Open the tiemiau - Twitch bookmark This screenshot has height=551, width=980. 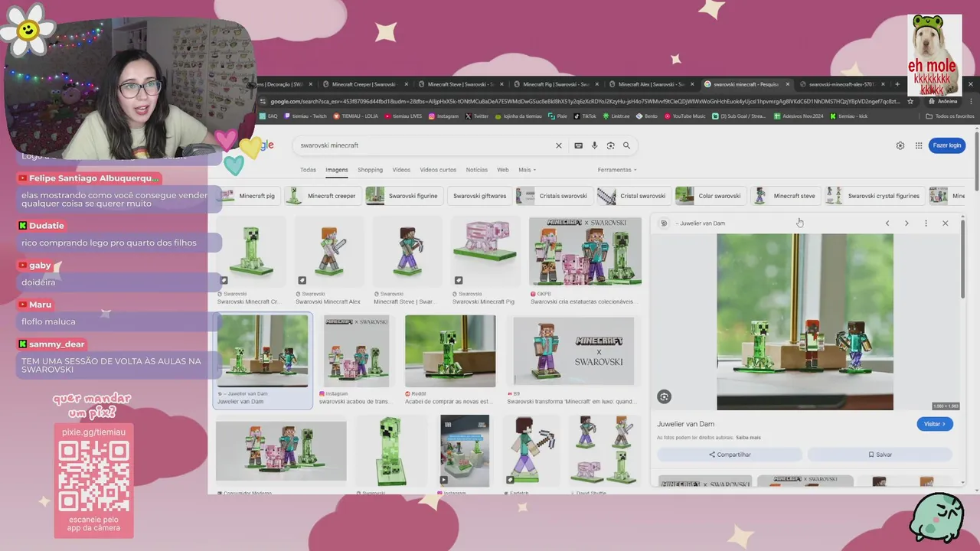click(305, 116)
